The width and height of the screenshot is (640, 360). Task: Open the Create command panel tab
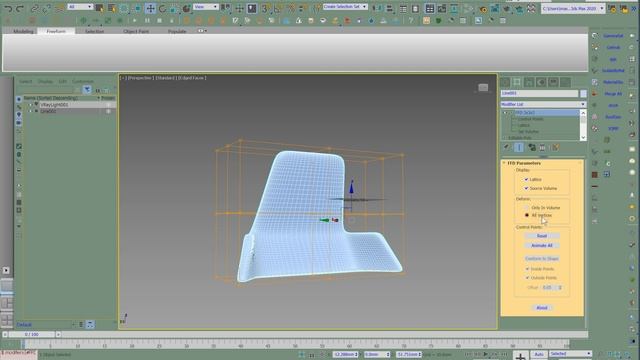[x=505, y=82]
